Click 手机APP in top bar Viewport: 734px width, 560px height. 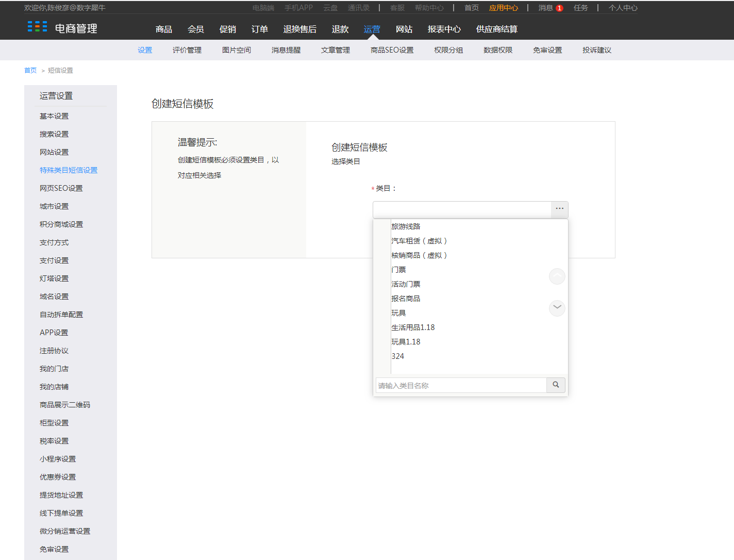click(x=298, y=8)
